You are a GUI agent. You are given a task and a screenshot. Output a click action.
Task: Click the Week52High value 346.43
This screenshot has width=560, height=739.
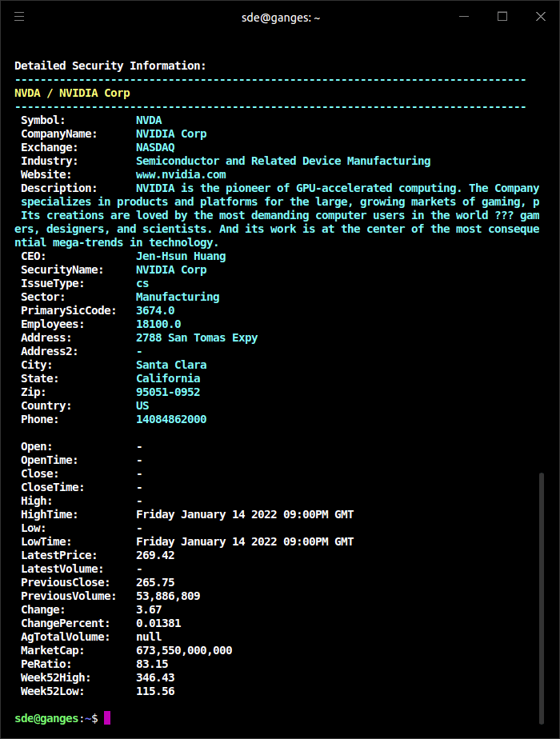pos(155,677)
